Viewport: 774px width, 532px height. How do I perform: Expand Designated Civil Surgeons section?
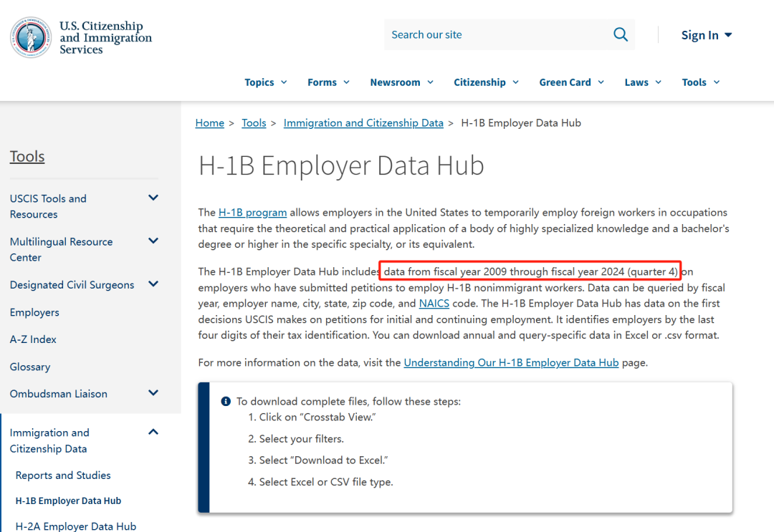click(153, 284)
